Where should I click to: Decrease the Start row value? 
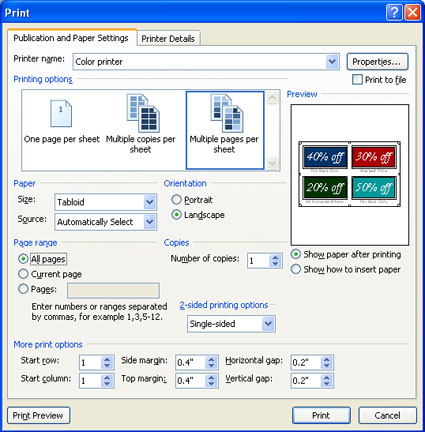(107, 365)
